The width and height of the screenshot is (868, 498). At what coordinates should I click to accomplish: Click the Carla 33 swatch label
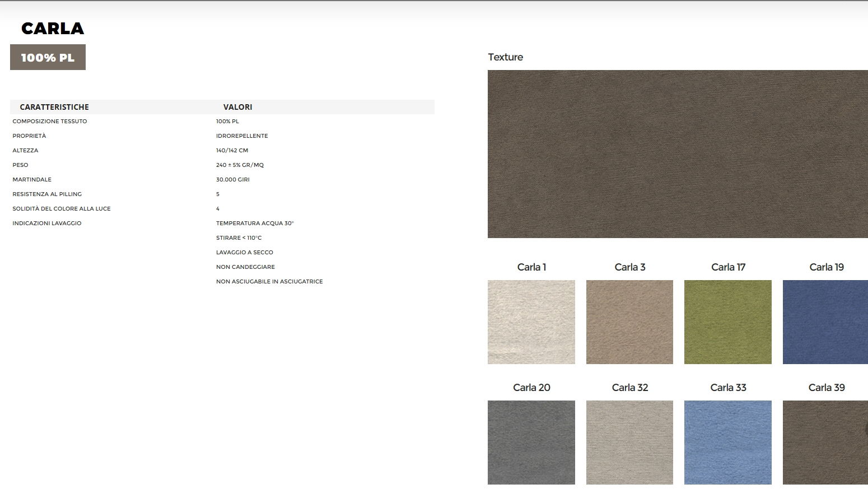tap(728, 388)
